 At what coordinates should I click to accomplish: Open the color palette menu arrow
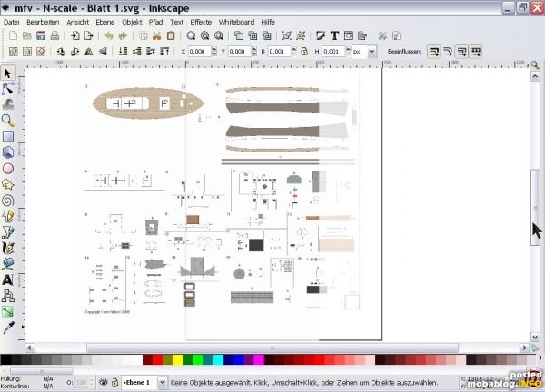point(540,358)
